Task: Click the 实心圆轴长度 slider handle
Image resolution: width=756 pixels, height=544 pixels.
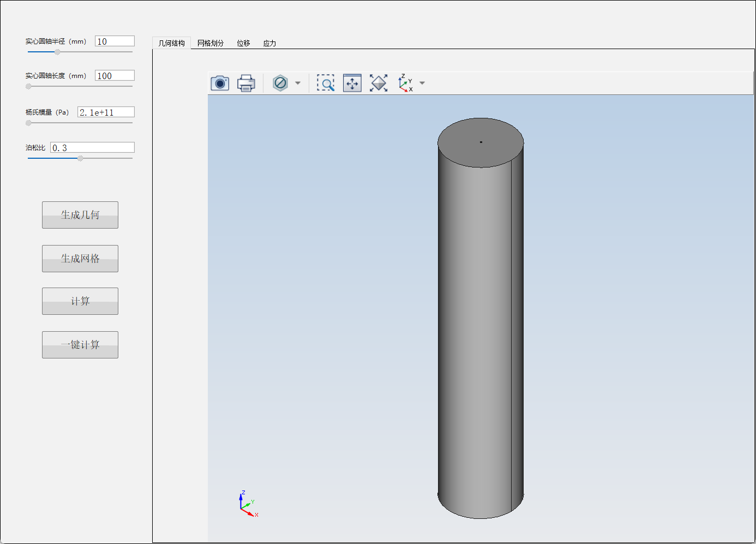Action: [28, 86]
